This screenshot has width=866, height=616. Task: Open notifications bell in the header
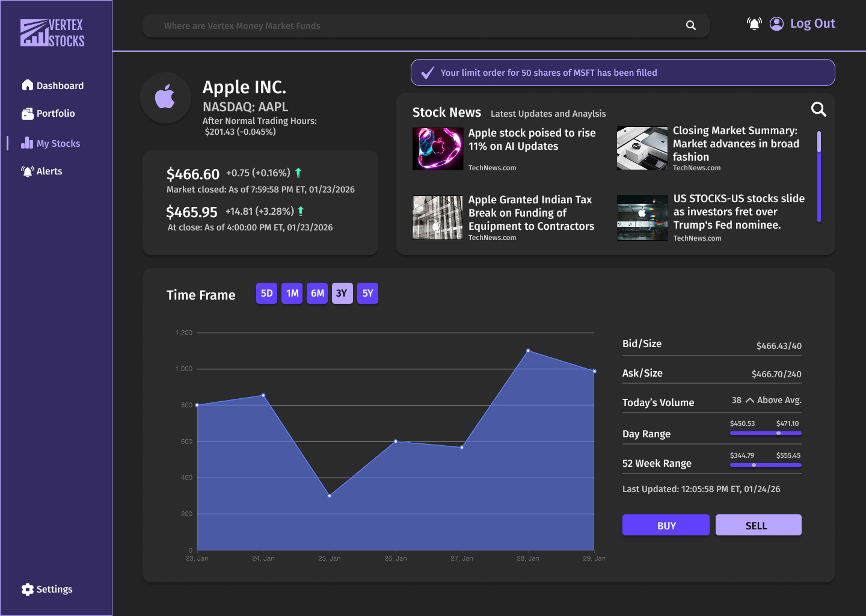coord(754,23)
